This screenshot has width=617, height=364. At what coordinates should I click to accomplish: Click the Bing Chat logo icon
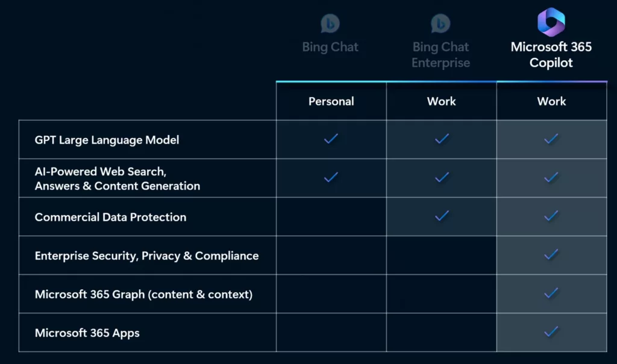[330, 24]
